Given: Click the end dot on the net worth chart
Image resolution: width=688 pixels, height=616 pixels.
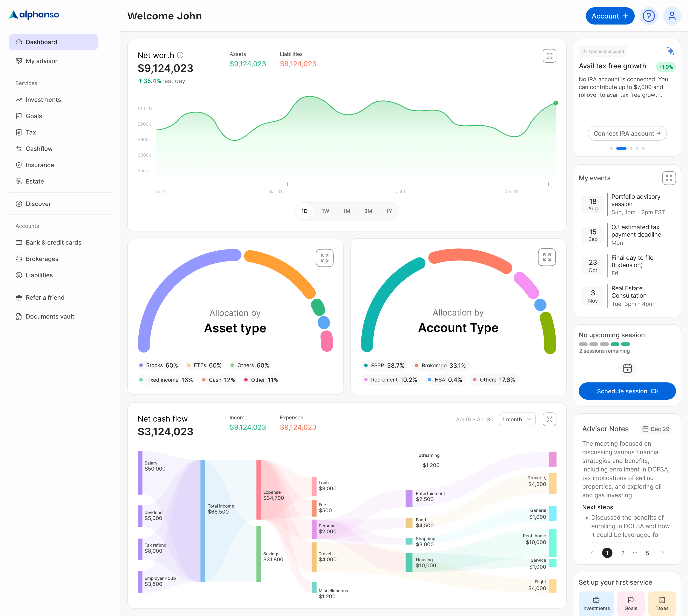Looking at the screenshot, I should pos(555,103).
